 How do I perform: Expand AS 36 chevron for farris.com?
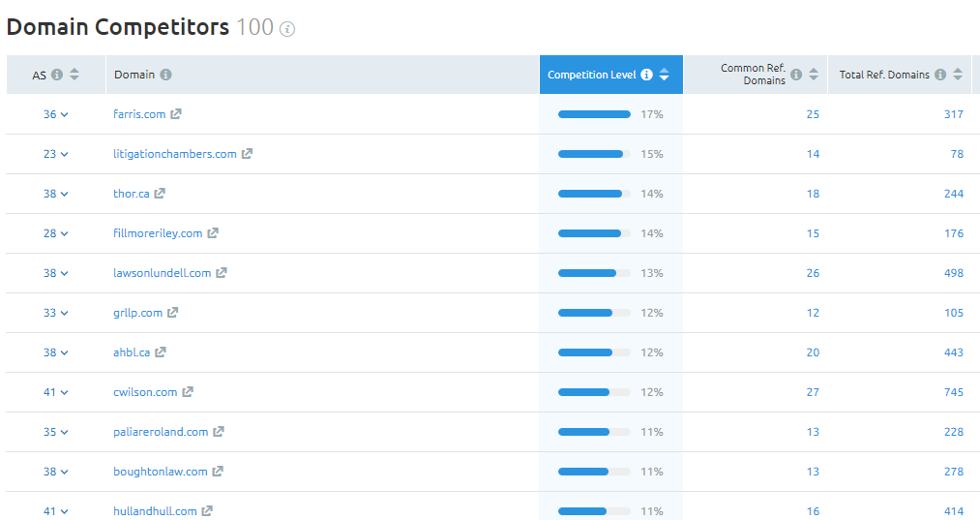65,114
